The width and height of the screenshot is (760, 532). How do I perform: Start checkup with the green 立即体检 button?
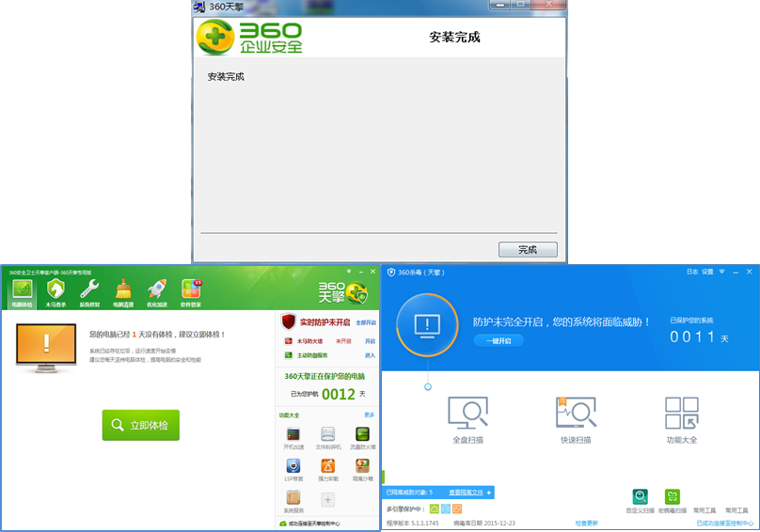[141, 425]
